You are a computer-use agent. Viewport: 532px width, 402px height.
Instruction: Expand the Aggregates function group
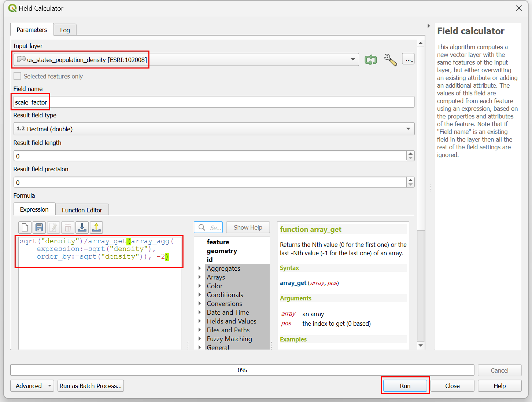(x=200, y=268)
